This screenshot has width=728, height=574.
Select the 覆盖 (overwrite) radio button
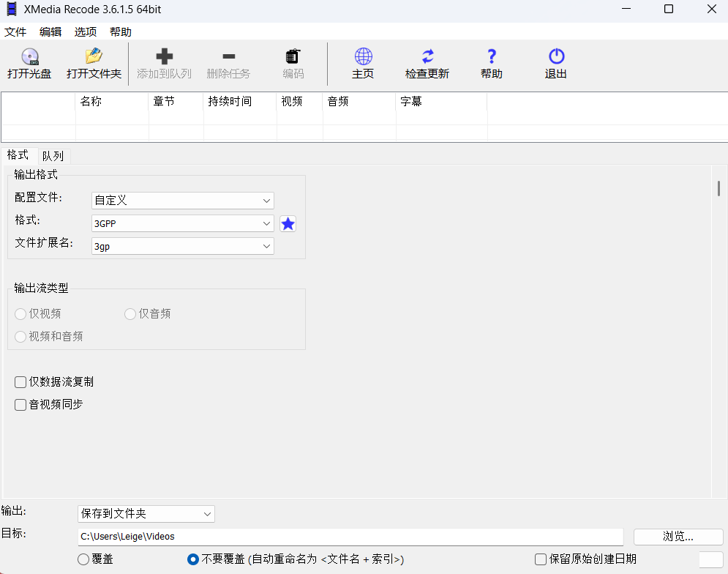coord(83,559)
